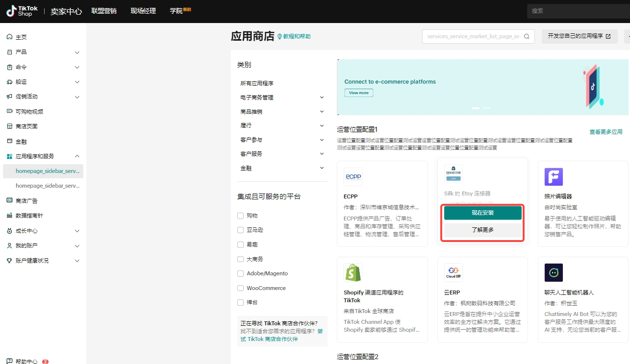Click the app store search input field
The height and width of the screenshot is (364, 630).
473,36
